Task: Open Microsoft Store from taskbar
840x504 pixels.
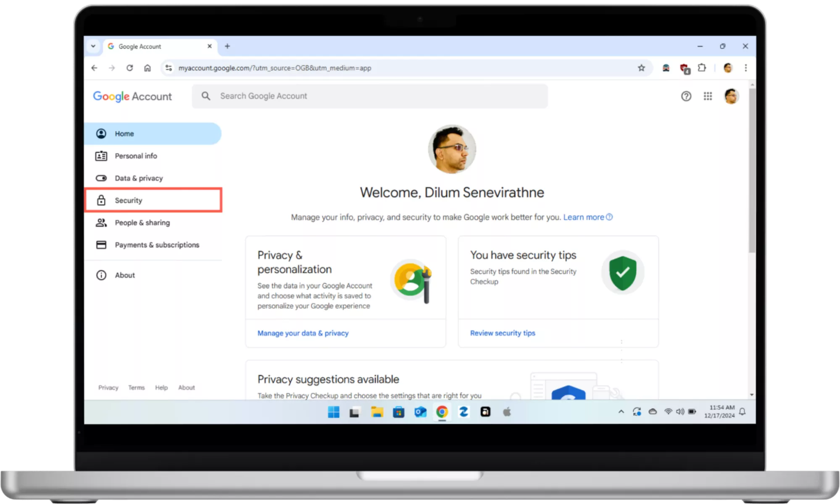Action: click(398, 412)
